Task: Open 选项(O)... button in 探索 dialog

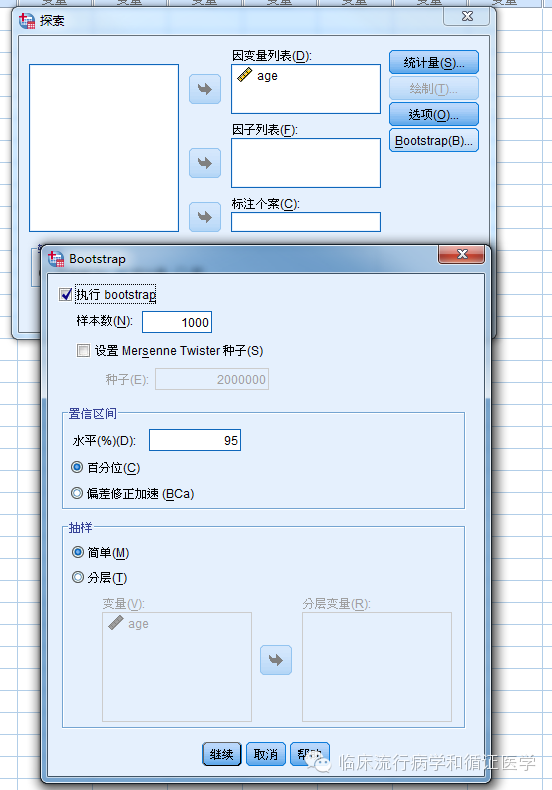Action: pos(434,114)
